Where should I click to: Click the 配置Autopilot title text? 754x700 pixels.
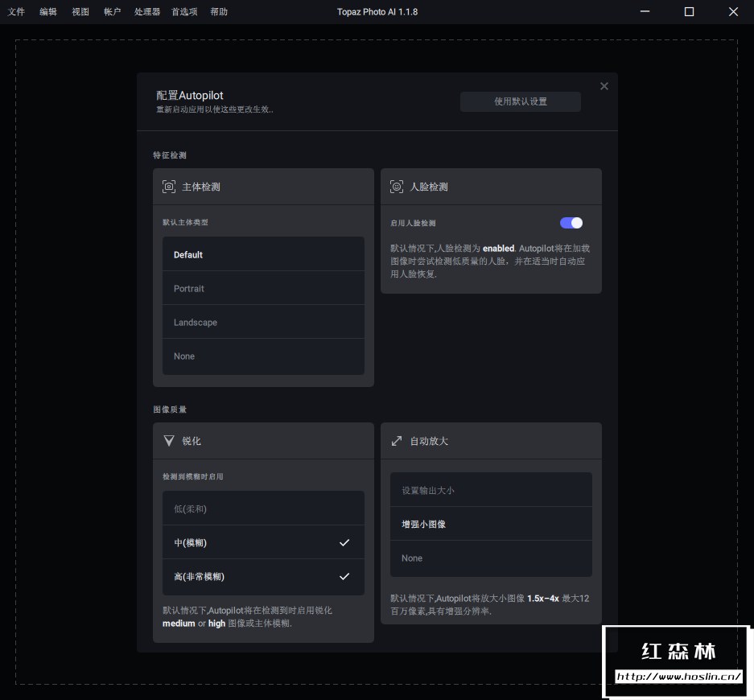pyautogui.click(x=189, y=95)
